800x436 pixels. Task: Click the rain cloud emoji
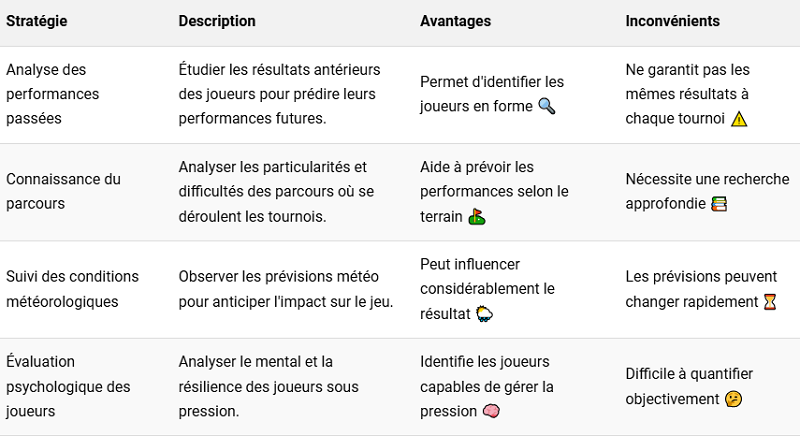pyautogui.click(x=484, y=314)
